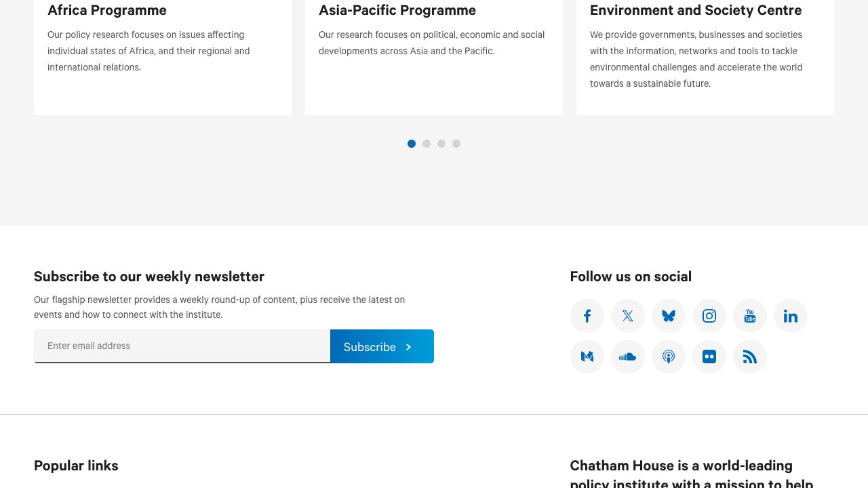Screen dimensions: 868x488
Task: Click the podcast icon
Action: [669, 357]
